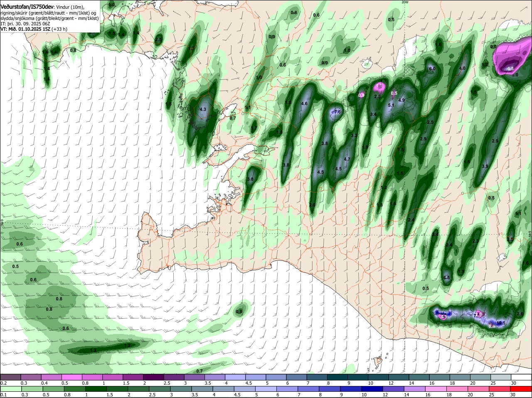
Task: Click the palest green swatch labelled 0.1
Action: click(11, 388)
